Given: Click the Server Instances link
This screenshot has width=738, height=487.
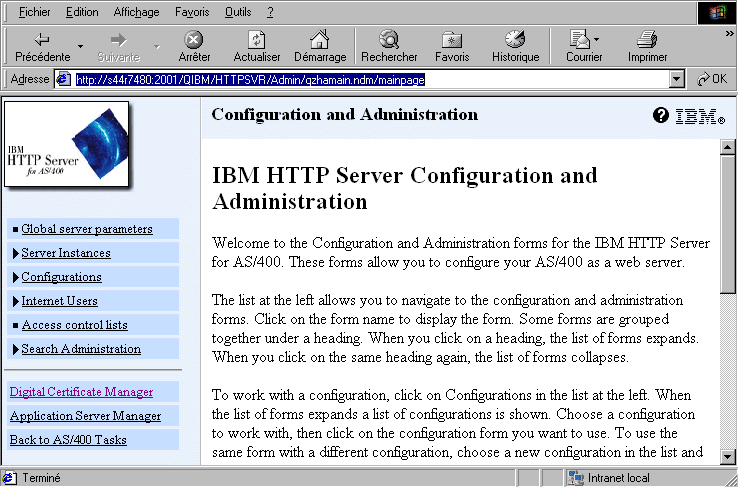Looking at the screenshot, I should pos(66,253).
